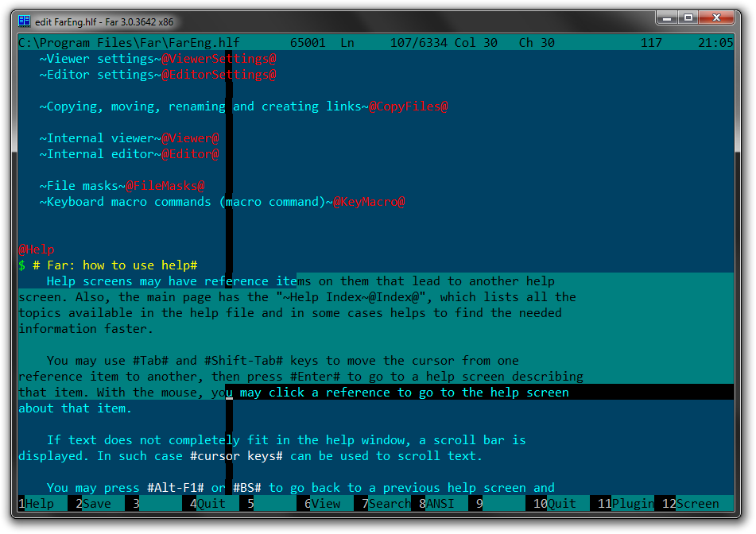This screenshot has width=756, height=534.
Task: Click the 117 character code value
Action: click(x=651, y=42)
